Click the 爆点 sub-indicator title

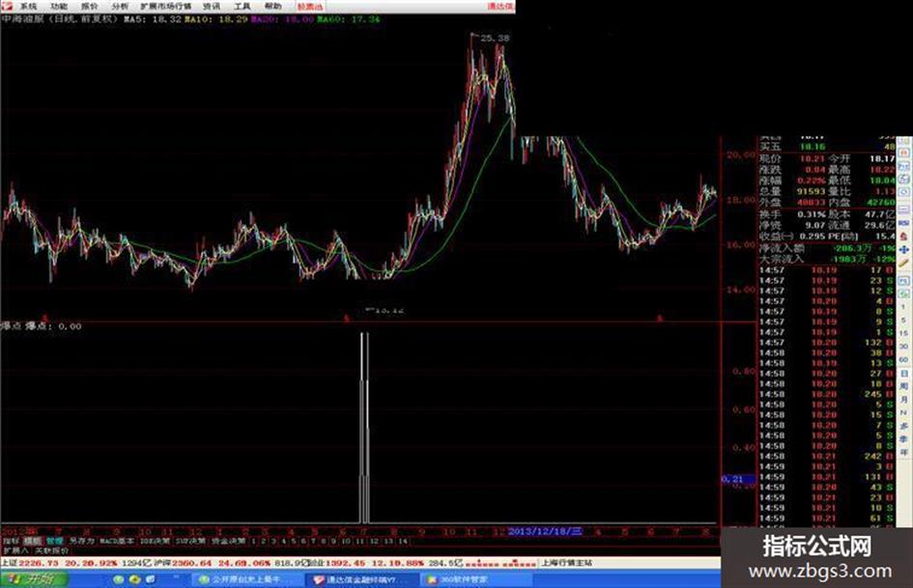tap(12, 326)
